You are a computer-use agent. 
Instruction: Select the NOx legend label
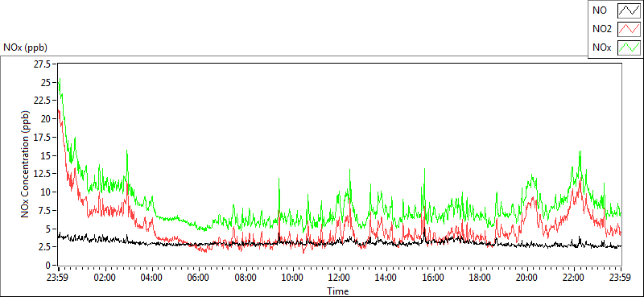[602, 47]
